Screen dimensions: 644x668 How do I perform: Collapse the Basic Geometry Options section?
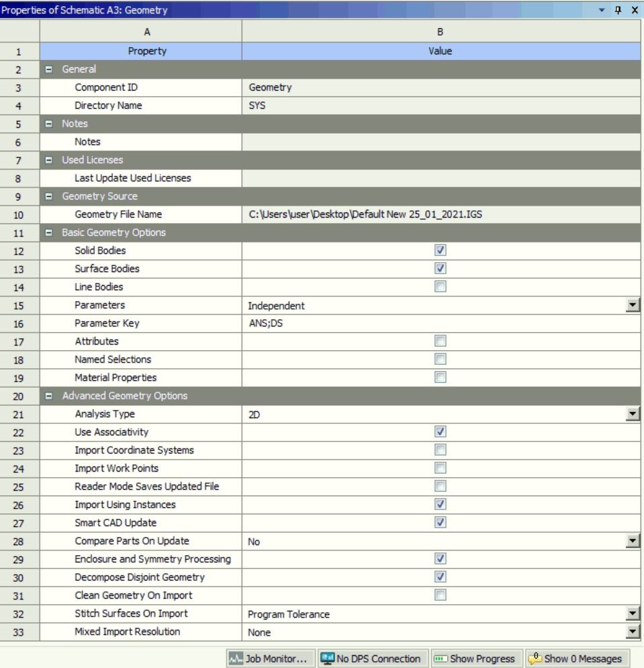(49, 233)
